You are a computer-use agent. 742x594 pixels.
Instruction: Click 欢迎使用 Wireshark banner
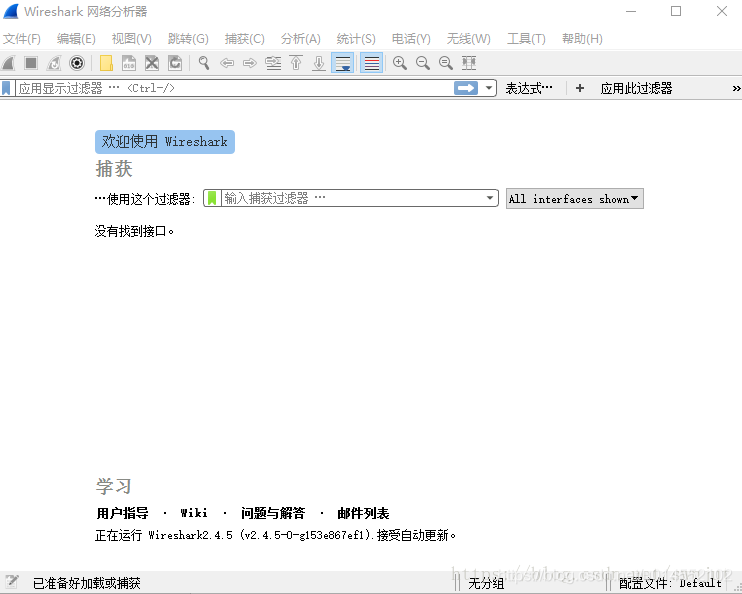click(165, 142)
